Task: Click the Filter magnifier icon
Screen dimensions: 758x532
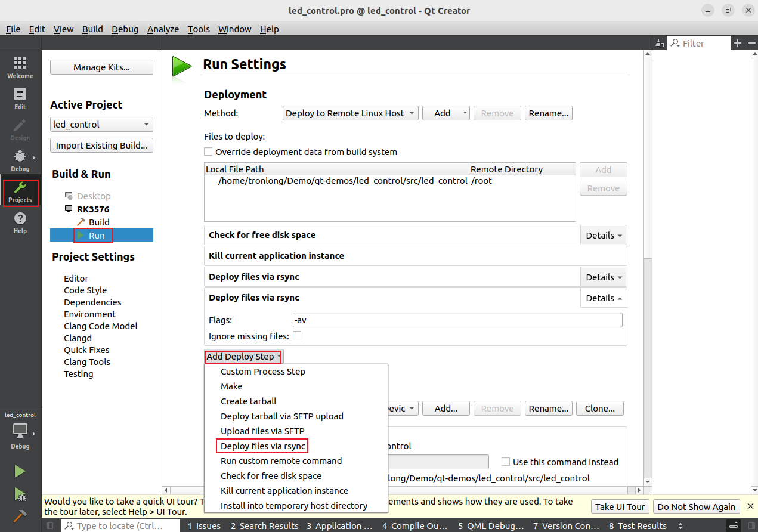Action: pos(675,43)
